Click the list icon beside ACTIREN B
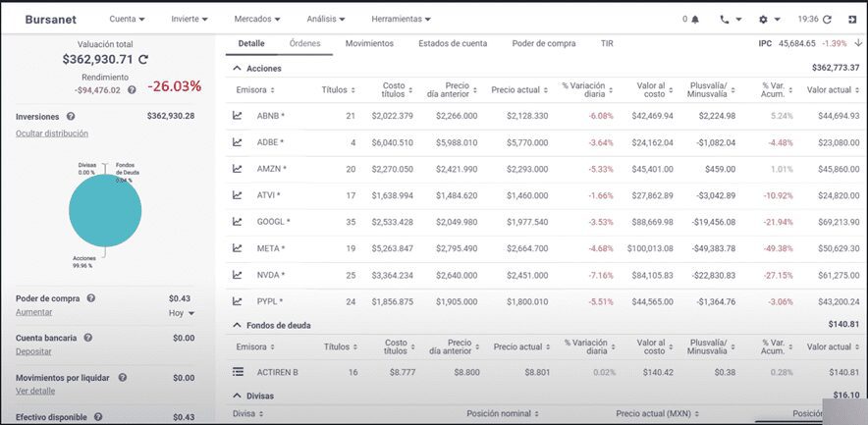Viewport: 868px width, 425px height. pyautogui.click(x=237, y=372)
